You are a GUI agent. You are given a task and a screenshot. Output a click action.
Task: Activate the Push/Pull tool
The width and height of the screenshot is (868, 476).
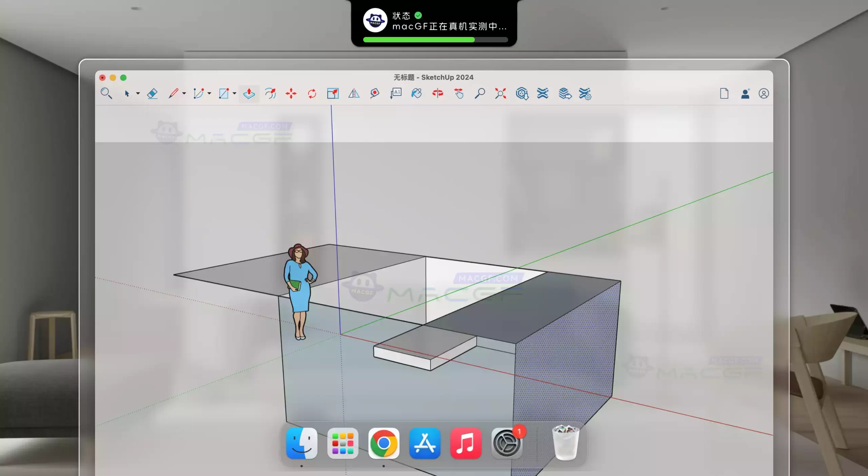click(x=249, y=94)
